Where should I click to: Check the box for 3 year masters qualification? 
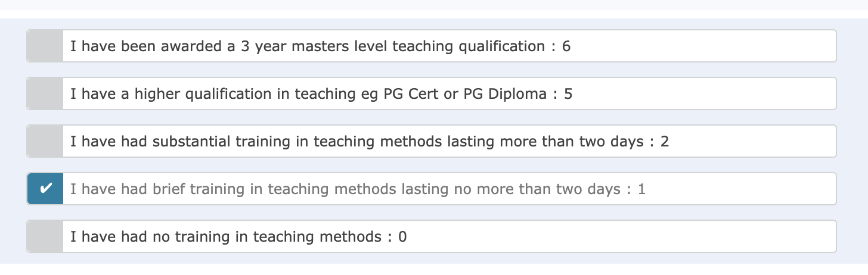45,46
